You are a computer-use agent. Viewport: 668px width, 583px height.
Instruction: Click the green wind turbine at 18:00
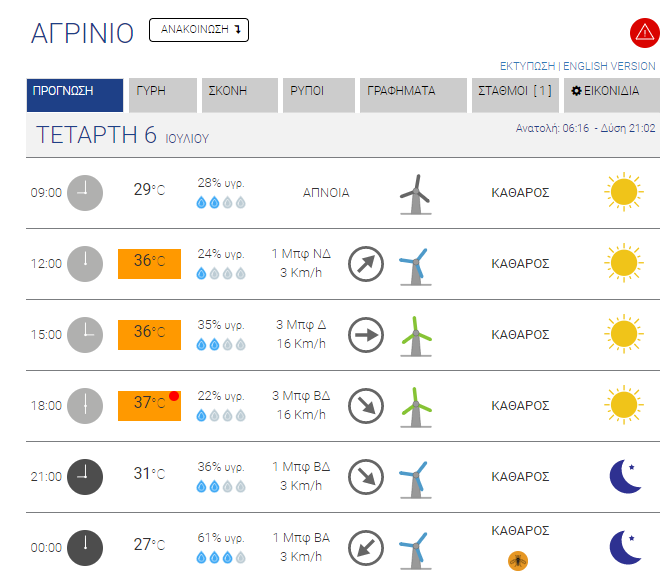(414, 406)
